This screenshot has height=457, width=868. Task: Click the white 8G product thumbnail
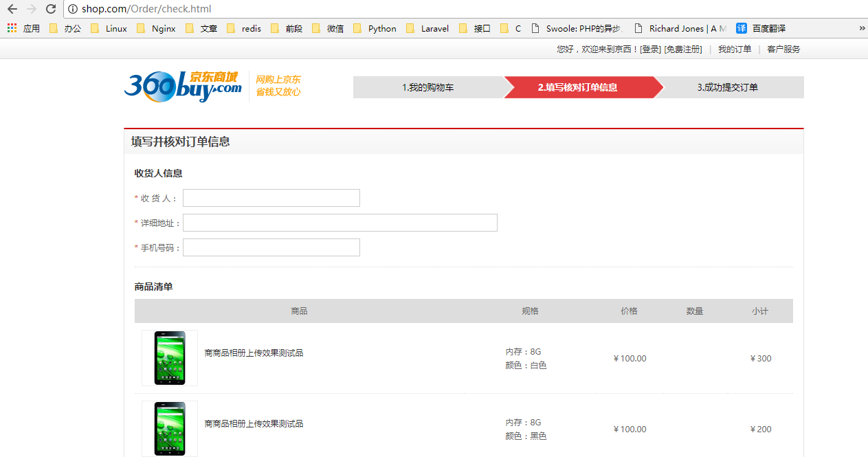(x=170, y=358)
